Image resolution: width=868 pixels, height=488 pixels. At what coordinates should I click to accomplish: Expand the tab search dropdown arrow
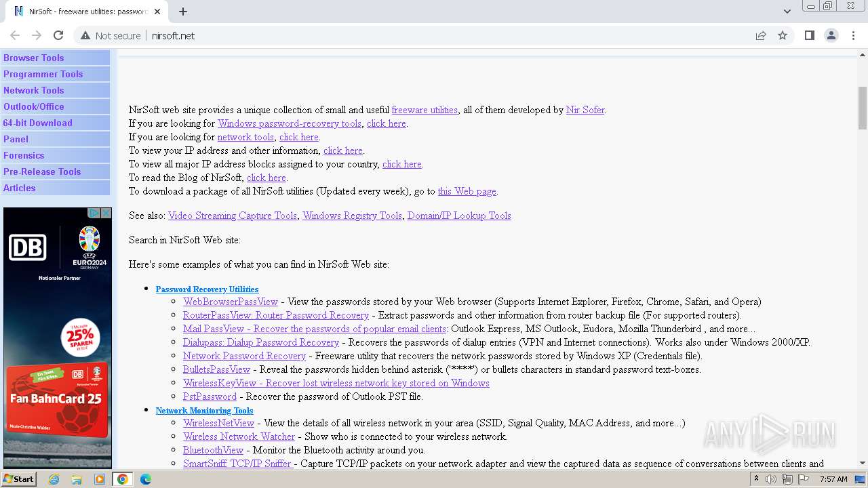pos(787,12)
